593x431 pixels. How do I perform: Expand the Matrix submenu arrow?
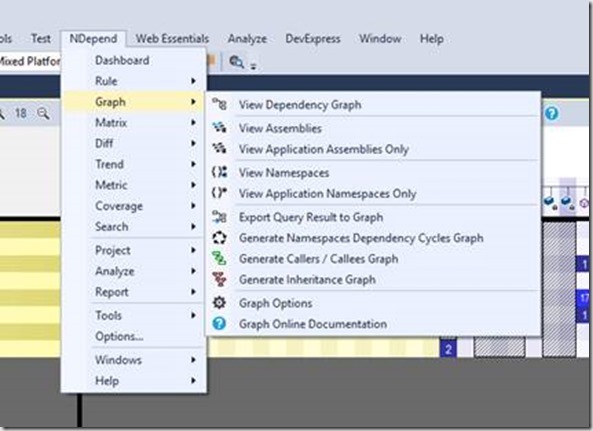point(193,122)
